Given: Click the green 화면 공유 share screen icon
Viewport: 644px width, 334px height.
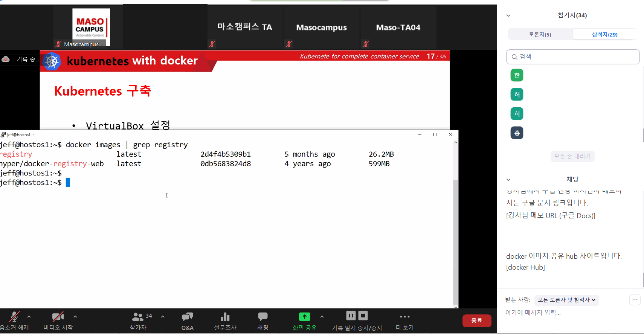Looking at the screenshot, I should [304, 317].
